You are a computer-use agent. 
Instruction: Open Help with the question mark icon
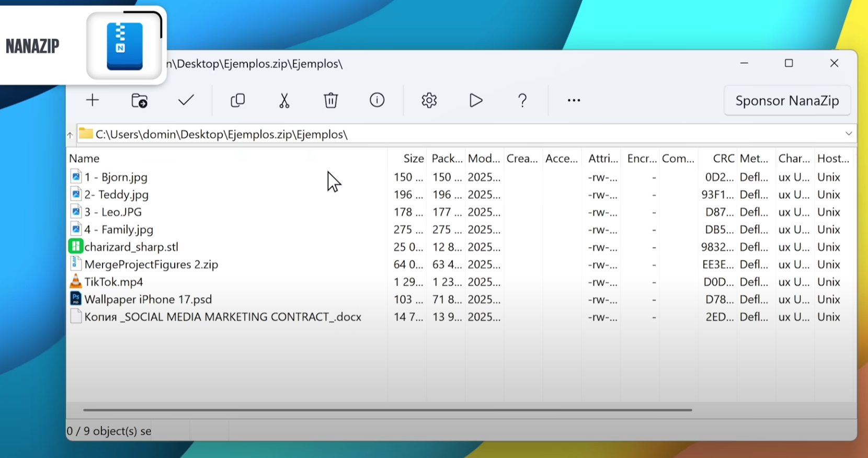pyautogui.click(x=522, y=100)
